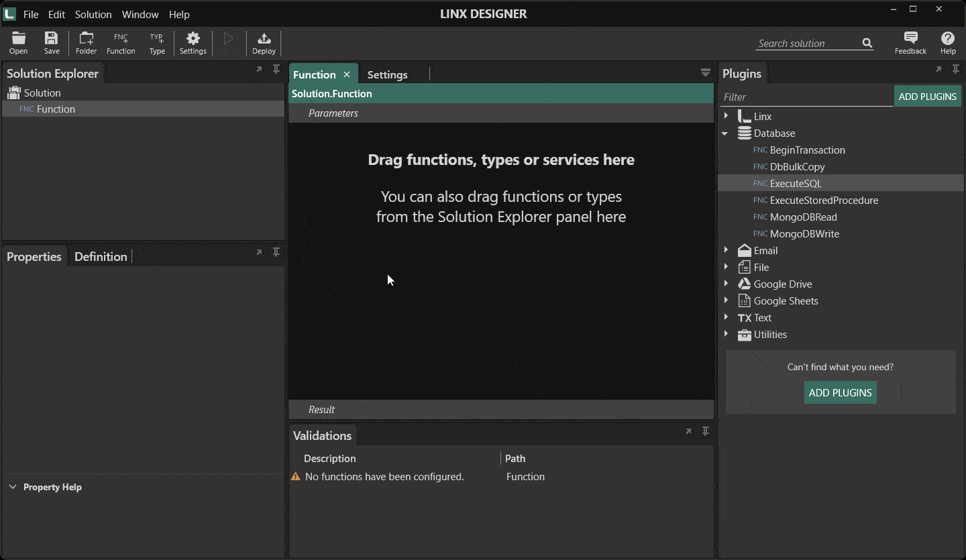Pop out the Solution Explorer panel

(x=259, y=69)
